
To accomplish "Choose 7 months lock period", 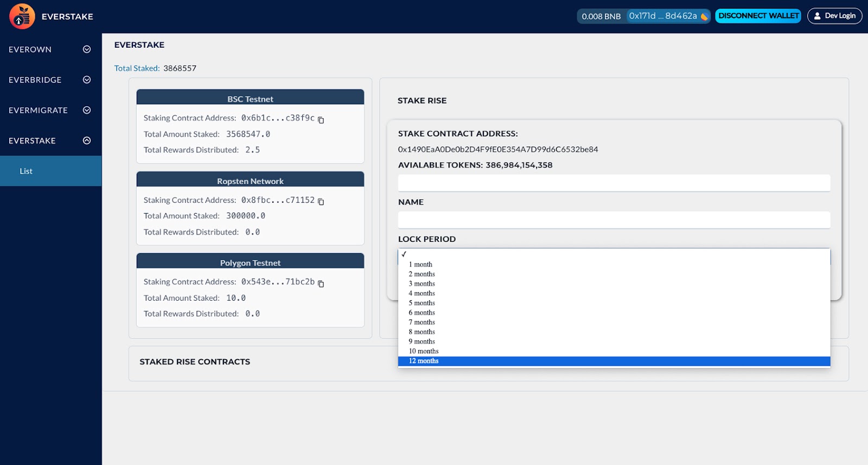I will [614, 322].
